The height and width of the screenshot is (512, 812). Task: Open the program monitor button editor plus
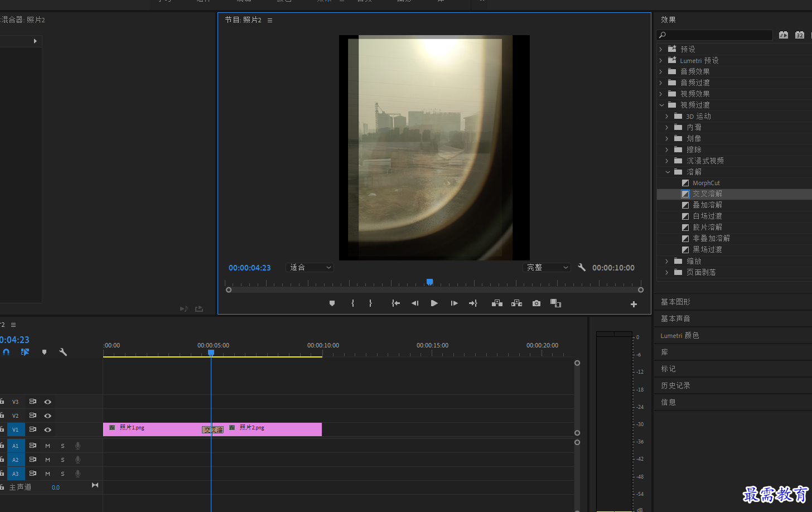[634, 304]
